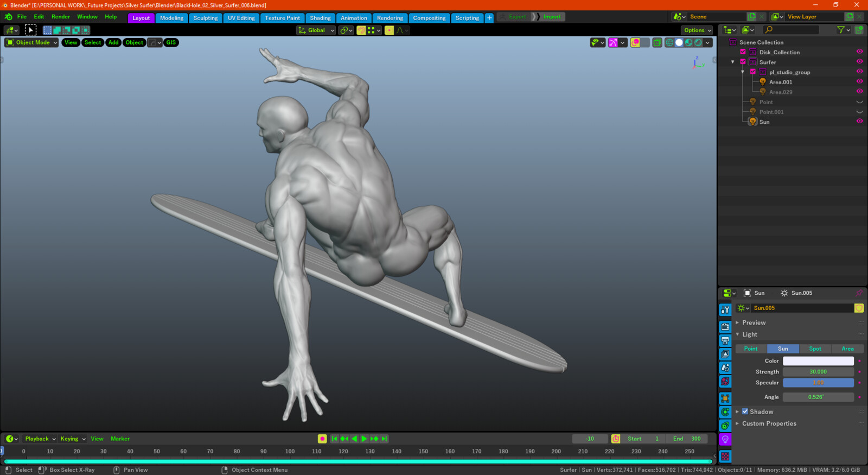Click the light Color swatch
This screenshot has height=475, width=868.
[818, 360]
